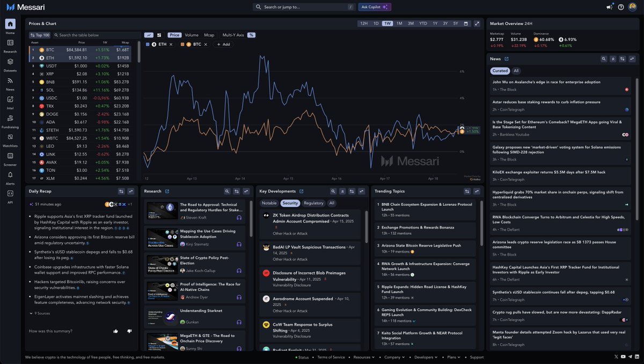Open the announcements megaphone icon
Image resolution: width=644 pixels, height=364 pixels.
pos(609,7)
